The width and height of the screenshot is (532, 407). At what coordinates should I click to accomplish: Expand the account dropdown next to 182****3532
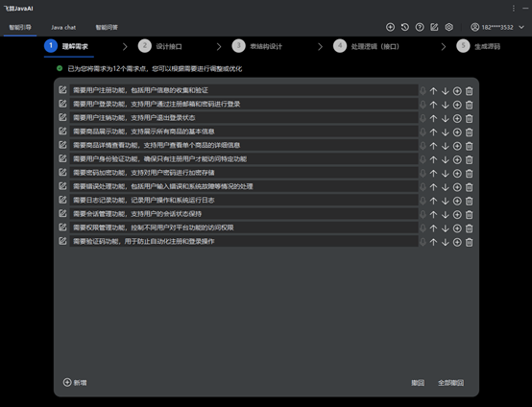click(x=521, y=27)
